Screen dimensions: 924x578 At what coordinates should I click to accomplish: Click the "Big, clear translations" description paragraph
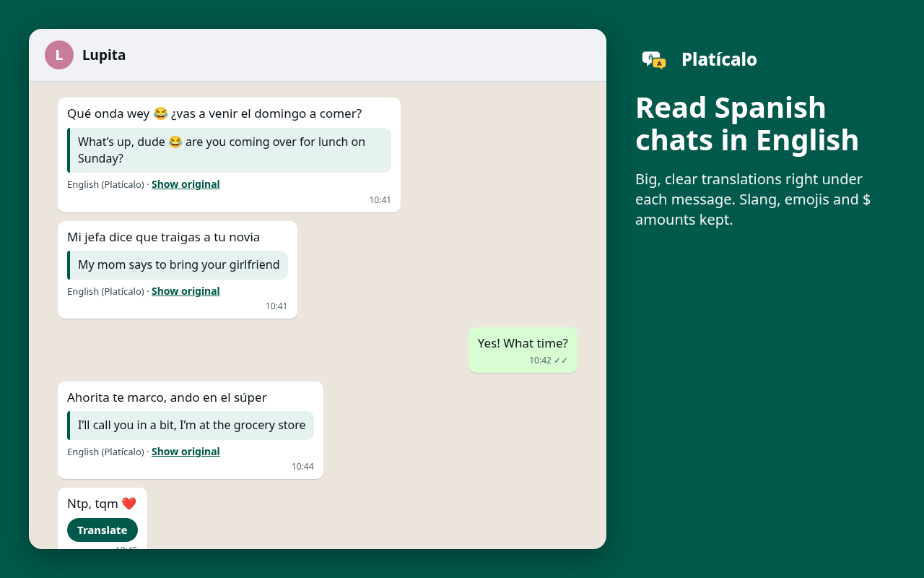tap(753, 199)
